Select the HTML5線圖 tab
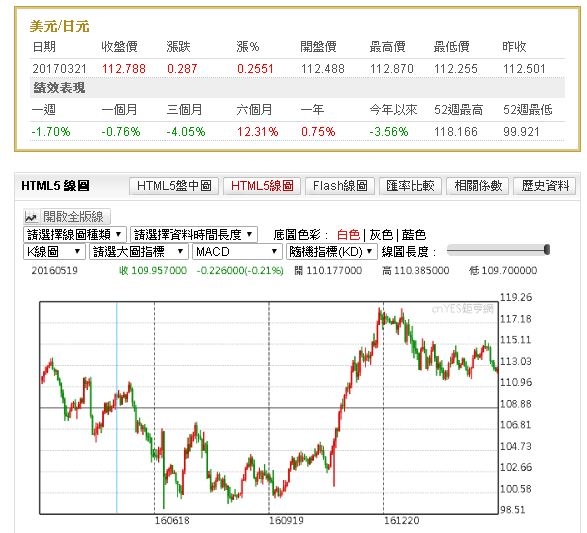The width and height of the screenshot is (587, 533). (x=262, y=186)
